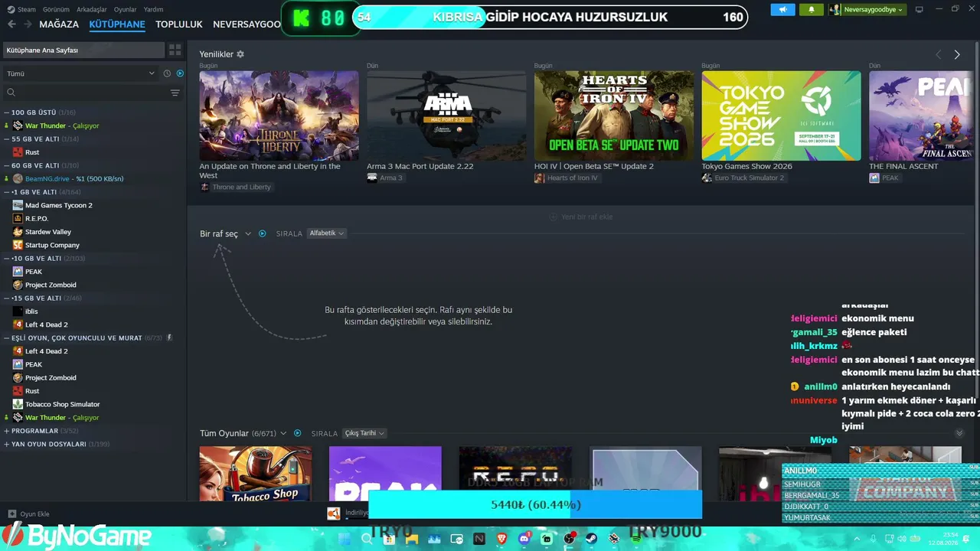Click the Euro Truck Simulator 2 game link
The width and height of the screenshot is (980, 551).
point(743,178)
